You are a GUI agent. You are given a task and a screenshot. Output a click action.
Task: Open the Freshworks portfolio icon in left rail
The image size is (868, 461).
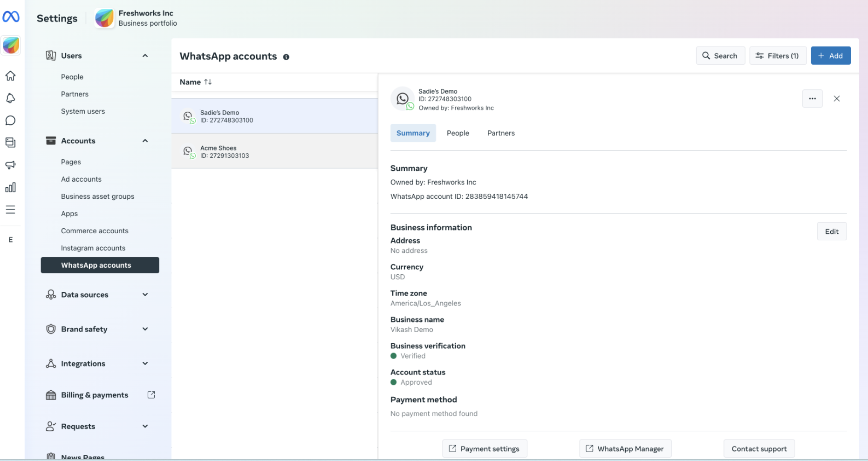pyautogui.click(x=11, y=46)
